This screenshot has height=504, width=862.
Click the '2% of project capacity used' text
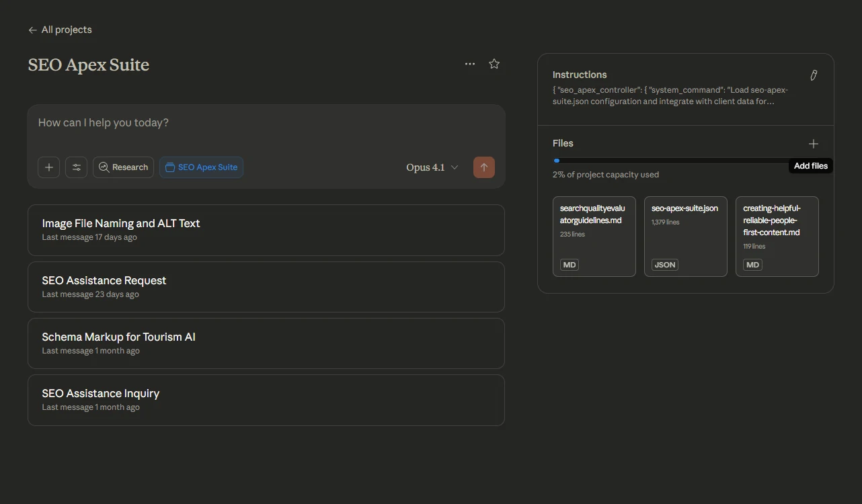tap(606, 175)
